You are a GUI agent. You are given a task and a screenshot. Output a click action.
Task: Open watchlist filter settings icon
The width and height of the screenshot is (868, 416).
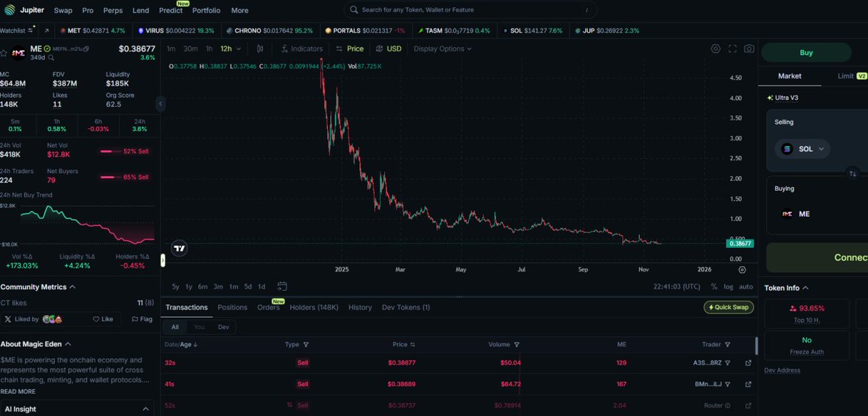point(32,30)
